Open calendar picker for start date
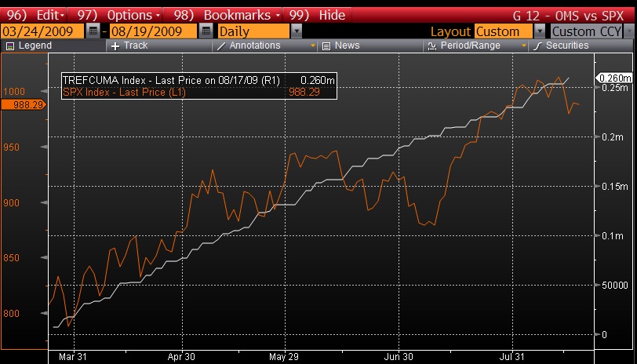 coord(93,31)
